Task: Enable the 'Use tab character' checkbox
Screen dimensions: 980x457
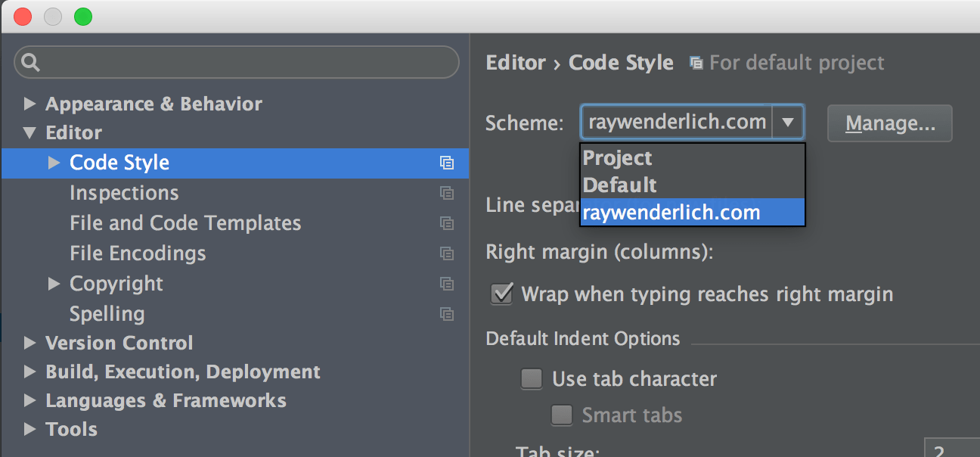Action: (531, 378)
